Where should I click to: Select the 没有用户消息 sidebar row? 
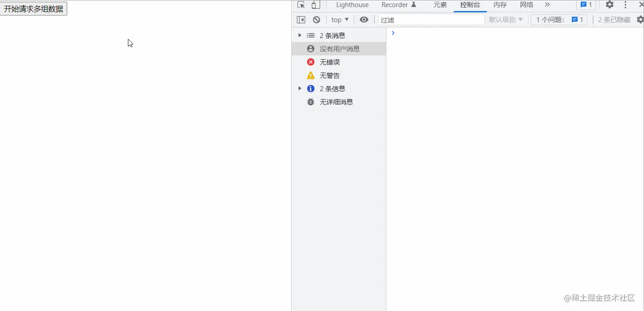(339, 49)
